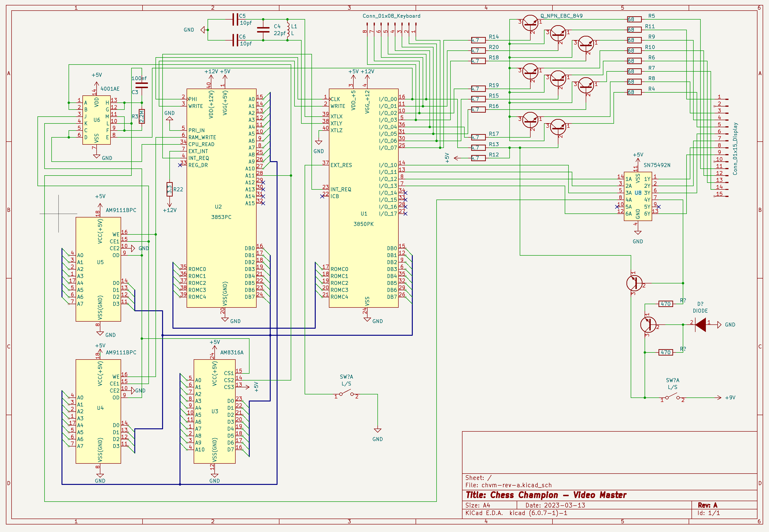Click the CS3 pin label on U3
This screenshot has height=532, width=769.
click(x=229, y=387)
